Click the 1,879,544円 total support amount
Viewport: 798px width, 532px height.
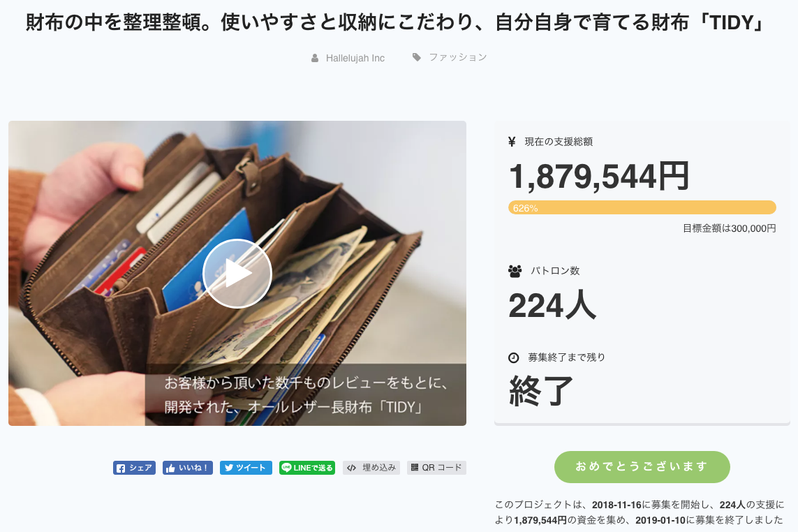[x=599, y=176]
